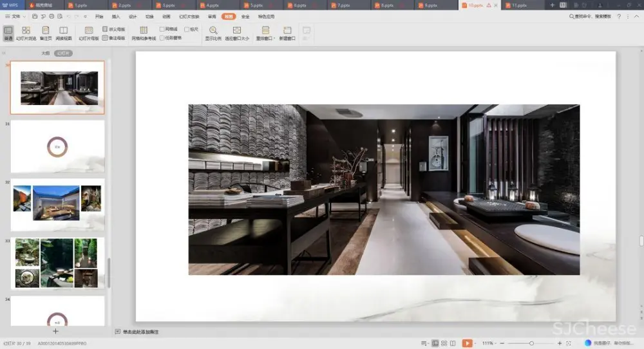Click 显示比例 zoom magnifier icon
The height and width of the screenshot is (349, 644).
tap(213, 30)
